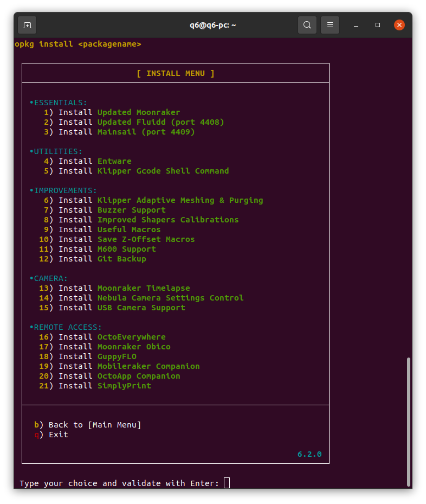The height and width of the screenshot is (504, 426).
Task: Click the 'ESSENTIALS:' section heading
Action: point(59,103)
